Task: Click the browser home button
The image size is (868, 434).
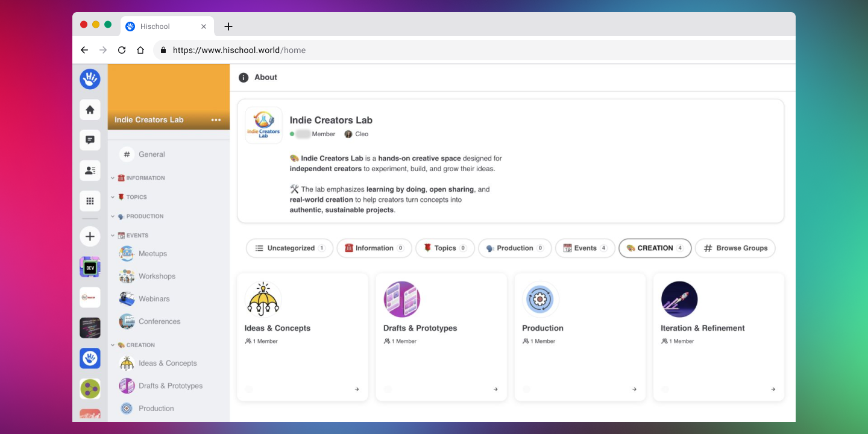Action: pyautogui.click(x=140, y=51)
